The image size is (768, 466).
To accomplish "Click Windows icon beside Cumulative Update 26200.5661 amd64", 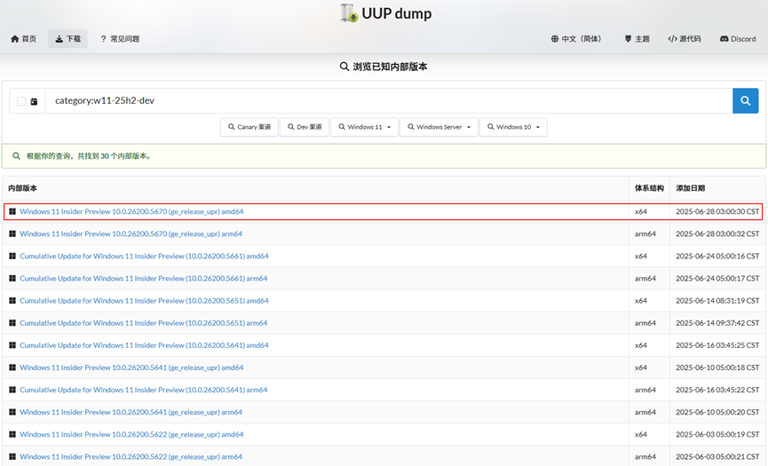I will tap(12, 256).
